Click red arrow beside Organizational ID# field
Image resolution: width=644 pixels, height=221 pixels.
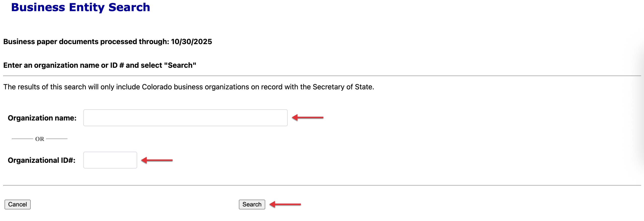(157, 160)
